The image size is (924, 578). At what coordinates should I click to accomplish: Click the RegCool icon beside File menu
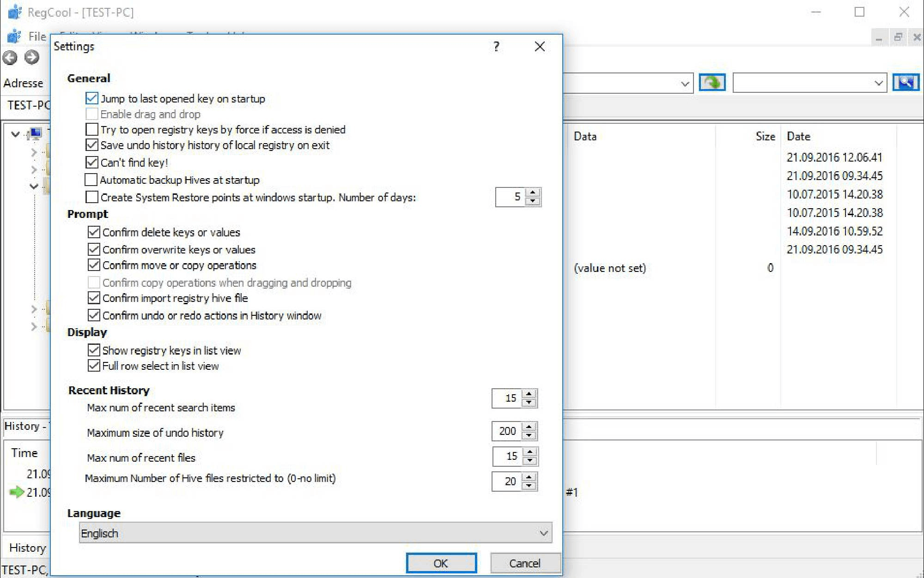(14, 36)
